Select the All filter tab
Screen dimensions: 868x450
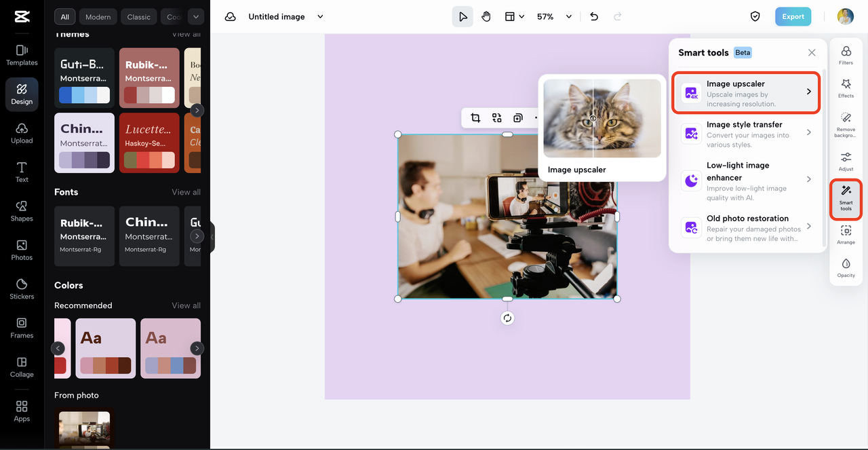point(64,17)
